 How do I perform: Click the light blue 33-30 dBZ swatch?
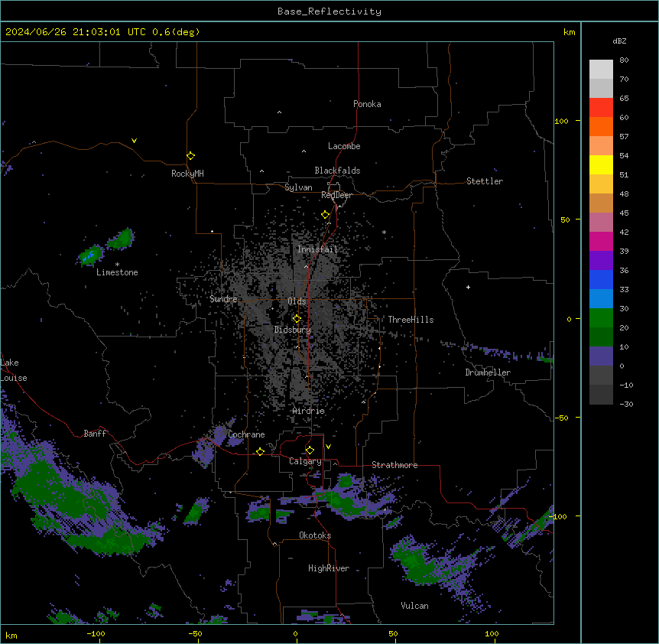(601, 298)
